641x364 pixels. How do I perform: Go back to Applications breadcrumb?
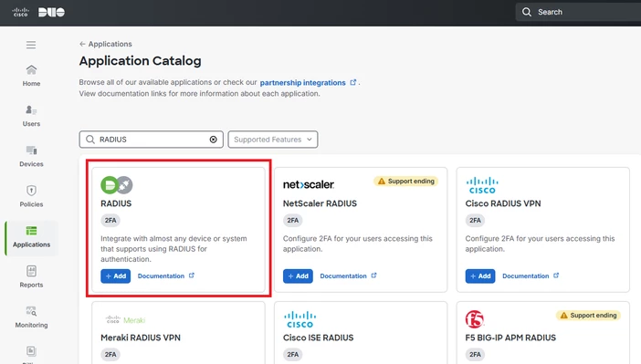click(106, 44)
